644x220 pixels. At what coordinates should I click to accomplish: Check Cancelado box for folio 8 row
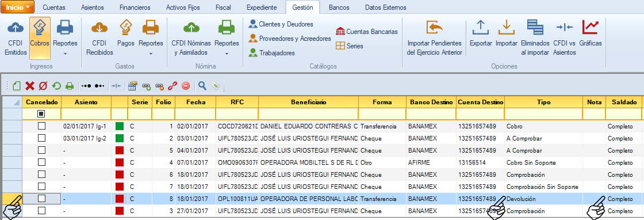coord(41,199)
